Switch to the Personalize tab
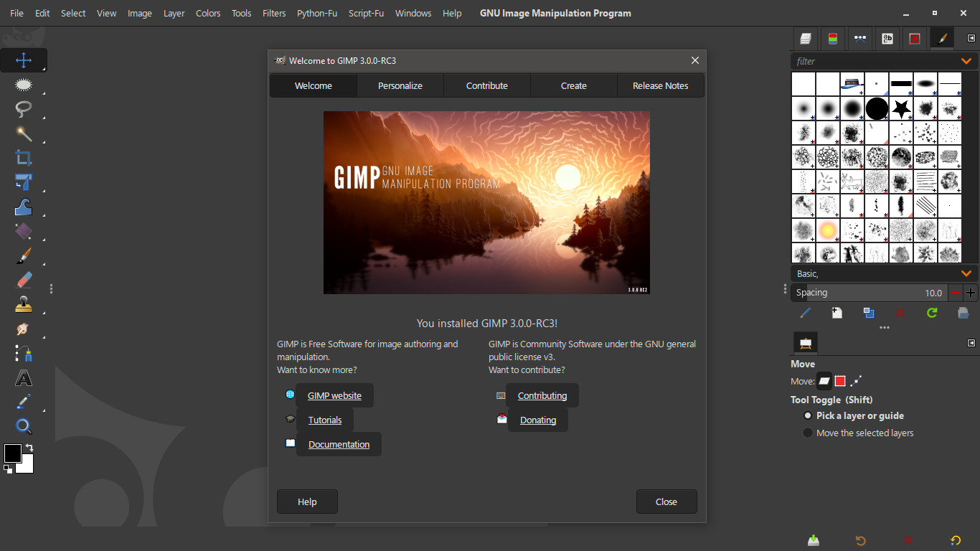The height and width of the screenshot is (551, 980). click(400, 85)
